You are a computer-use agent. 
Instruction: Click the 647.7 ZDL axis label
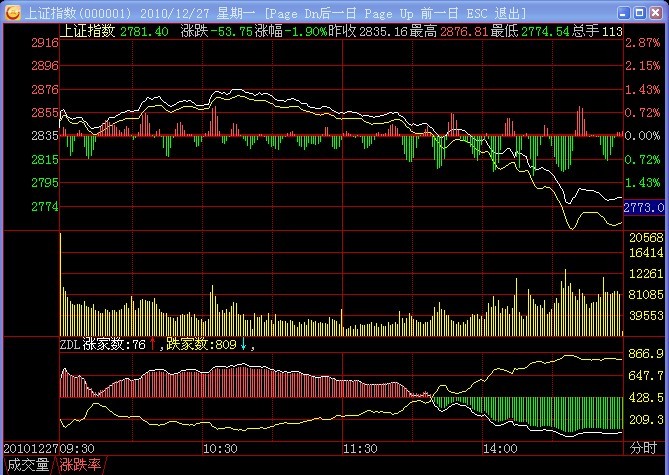(646, 376)
